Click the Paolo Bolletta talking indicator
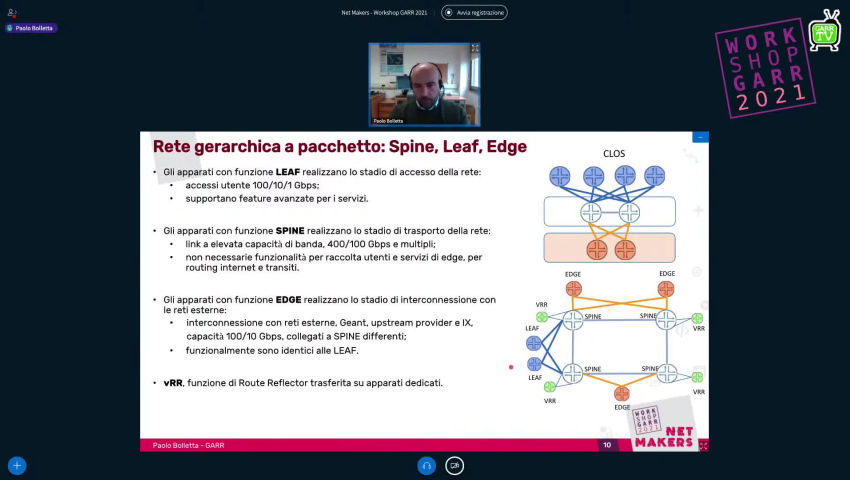 click(x=31, y=28)
